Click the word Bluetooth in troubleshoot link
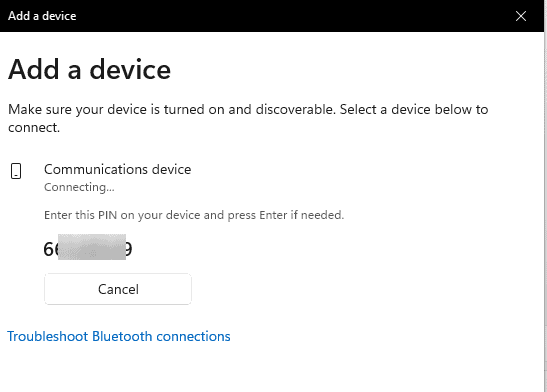The height and width of the screenshot is (392, 547). [122, 337]
